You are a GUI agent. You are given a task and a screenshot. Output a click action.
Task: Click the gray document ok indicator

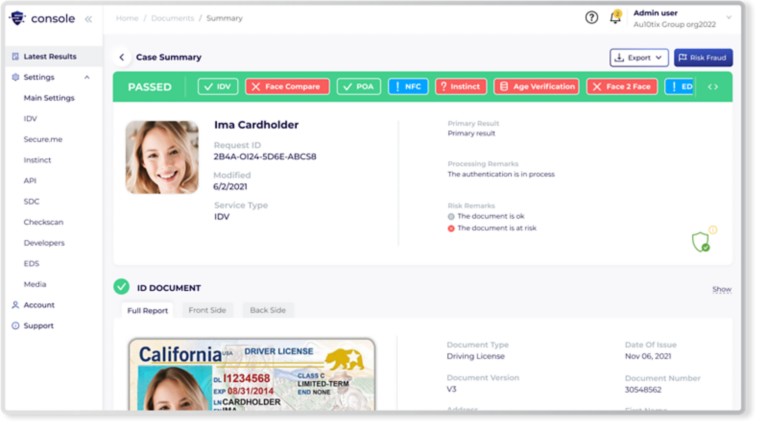[x=451, y=216]
